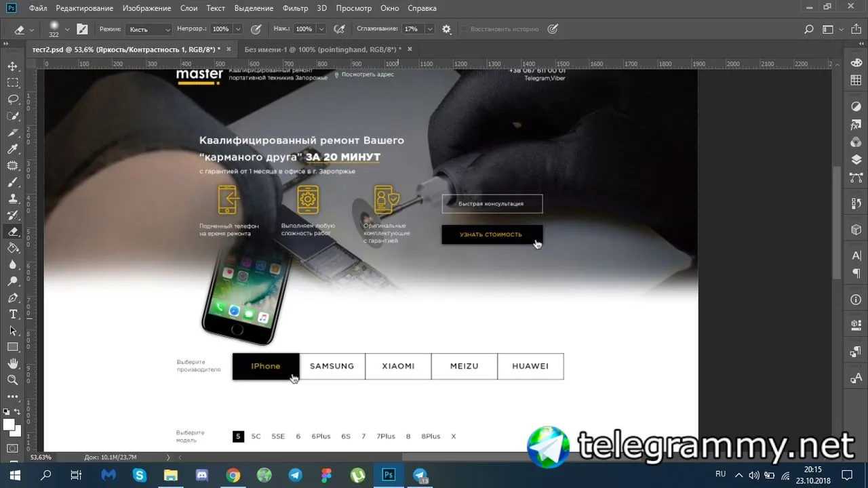This screenshot has width=868, height=488.
Task: Activate the Horizontal Type tool
Action: (x=13, y=314)
